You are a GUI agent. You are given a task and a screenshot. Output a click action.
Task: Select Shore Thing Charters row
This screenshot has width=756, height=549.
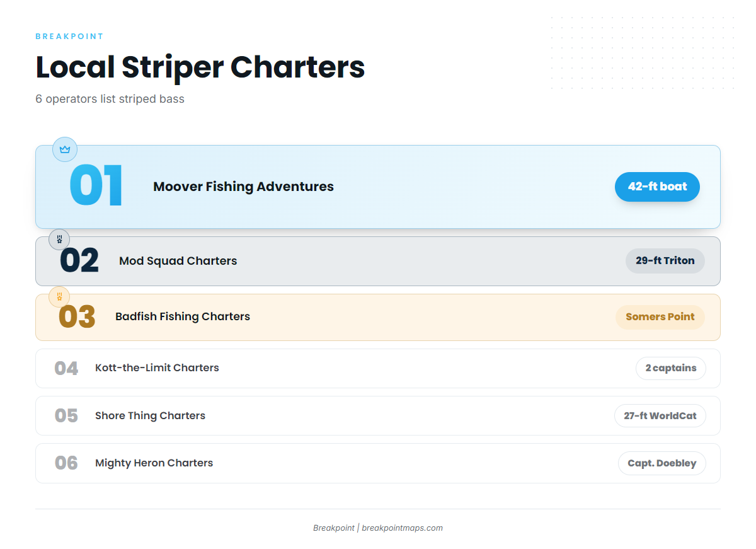tap(378, 416)
